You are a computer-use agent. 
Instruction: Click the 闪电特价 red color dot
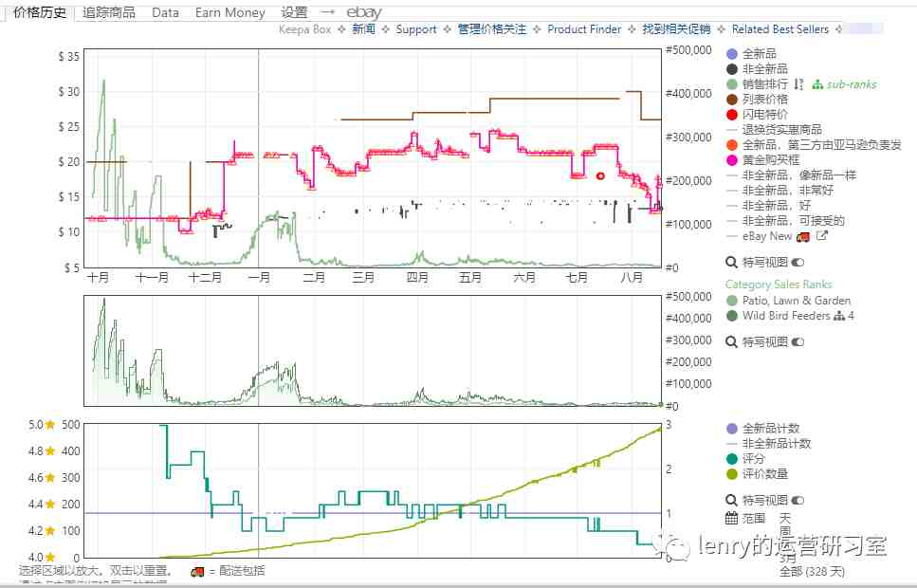(732, 115)
